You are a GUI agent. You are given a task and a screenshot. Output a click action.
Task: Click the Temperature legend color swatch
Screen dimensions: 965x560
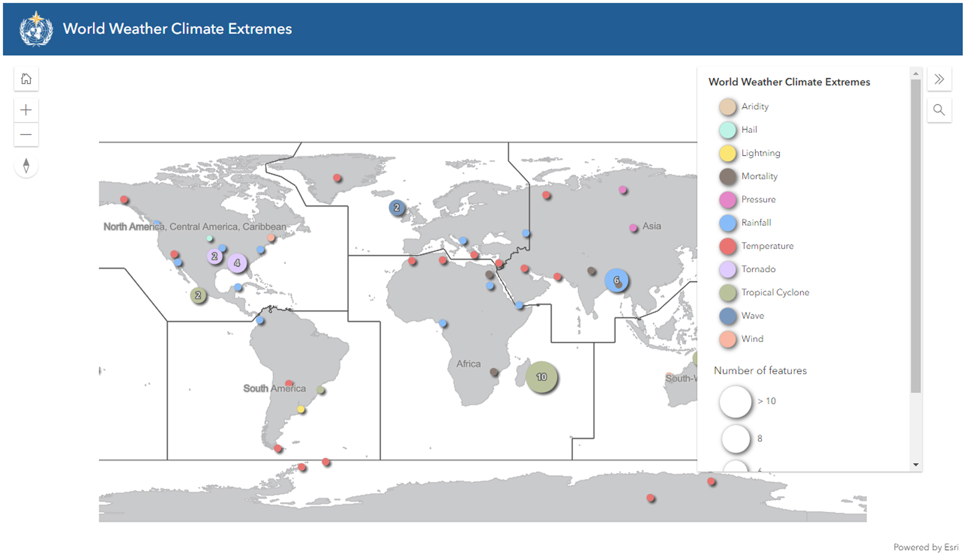coord(728,246)
